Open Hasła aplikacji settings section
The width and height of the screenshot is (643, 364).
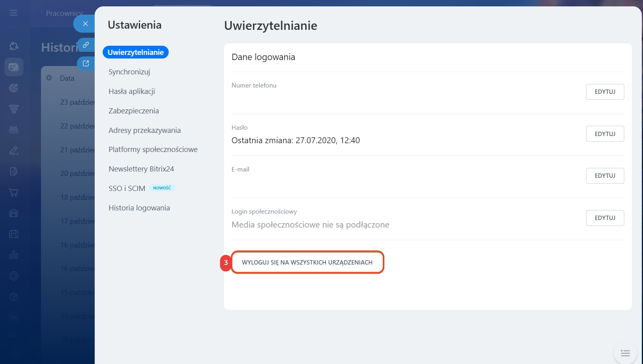pos(132,91)
